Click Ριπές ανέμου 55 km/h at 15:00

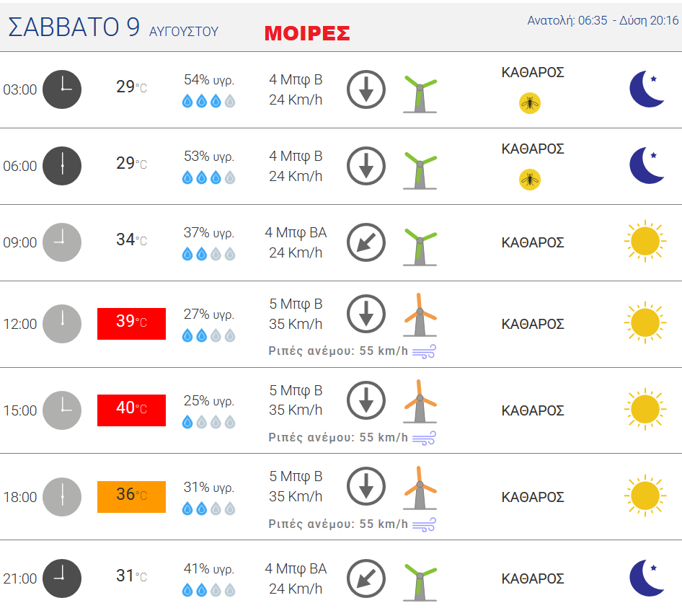pos(338,437)
